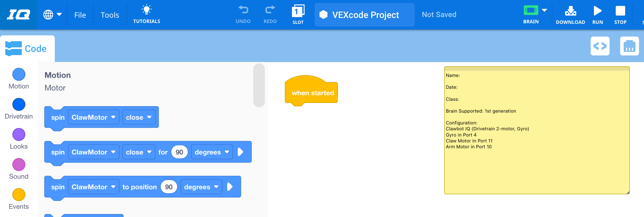The height and width of the screenshot is (217, 644).
Task: Open the globe language dropdown
Action: pos(52,14)
